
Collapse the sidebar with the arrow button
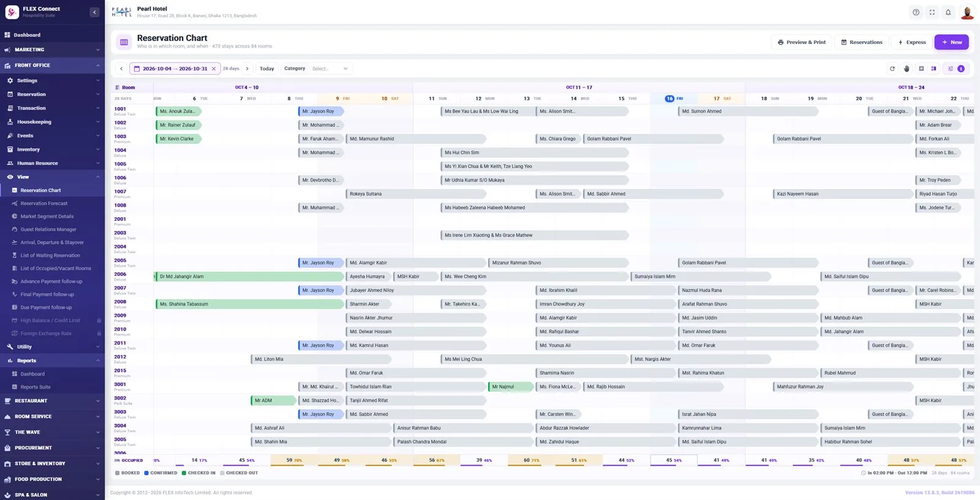click(94, 12)
